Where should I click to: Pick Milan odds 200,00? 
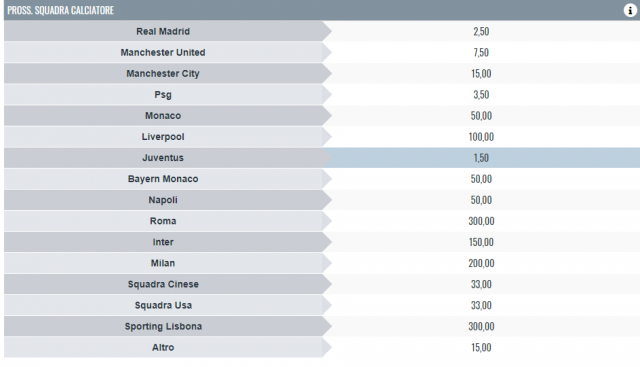click(481, 263)
